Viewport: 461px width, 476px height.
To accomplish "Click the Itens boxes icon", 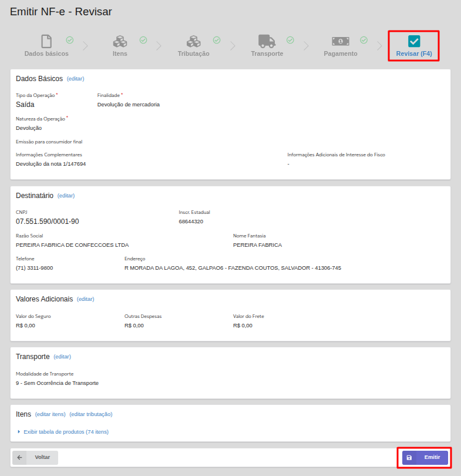I will tap(120, 41).
